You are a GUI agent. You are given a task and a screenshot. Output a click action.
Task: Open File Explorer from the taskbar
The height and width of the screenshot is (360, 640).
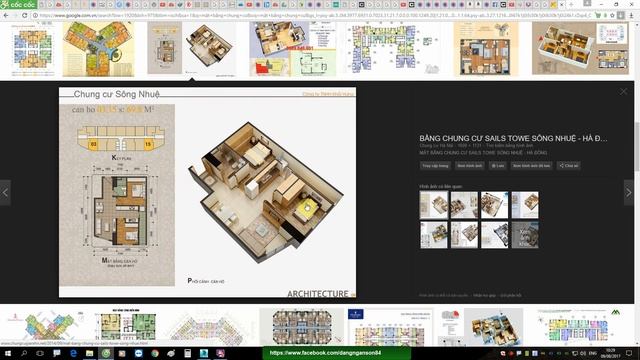point(90,353)
